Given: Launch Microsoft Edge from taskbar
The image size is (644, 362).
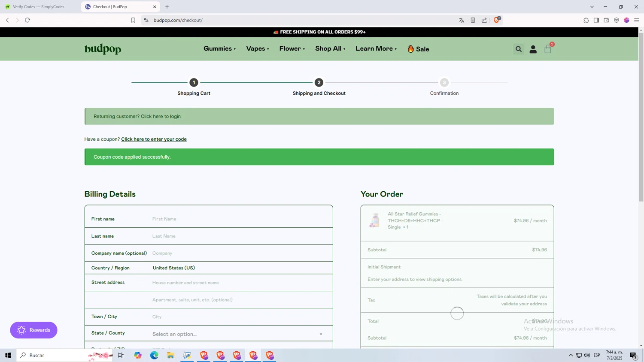Looking at the screenshot, I should [x=154, y=355].
